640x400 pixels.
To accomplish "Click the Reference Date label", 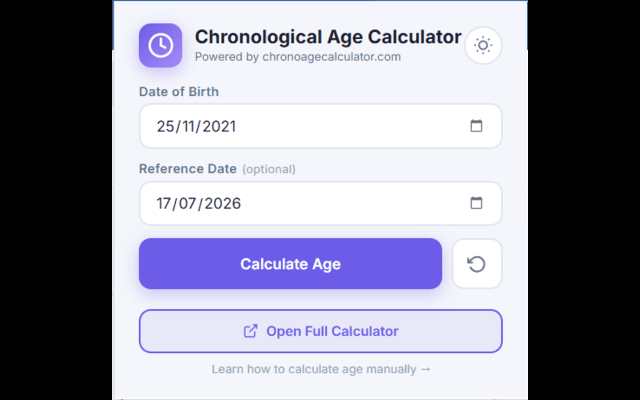I will coord(188,169).
